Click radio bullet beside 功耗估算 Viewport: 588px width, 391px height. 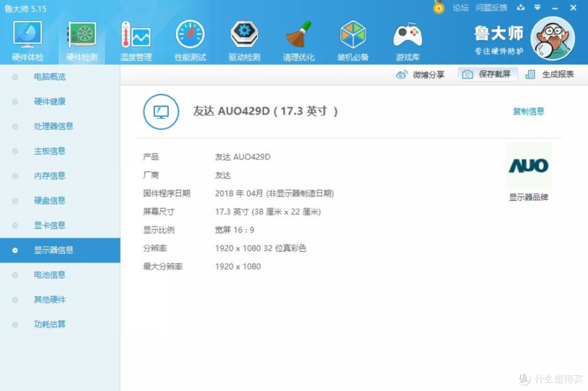[x=15, y=325]
